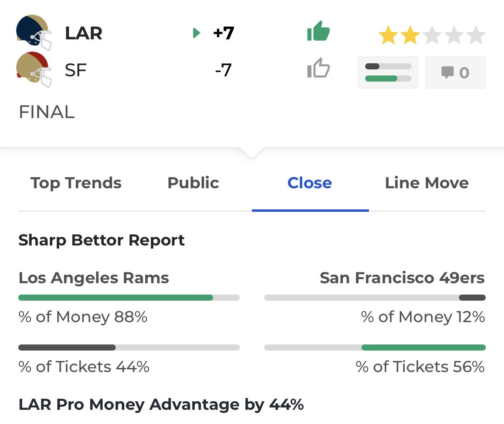The image size is (504, 424).
Task: Open the betting bars summary button
Action: coord(388,73)
